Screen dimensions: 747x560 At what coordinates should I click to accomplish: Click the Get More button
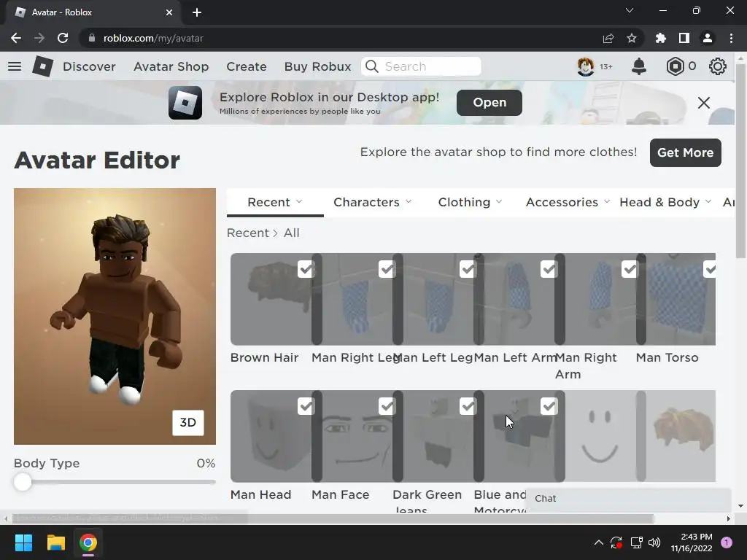pos(686,152)
